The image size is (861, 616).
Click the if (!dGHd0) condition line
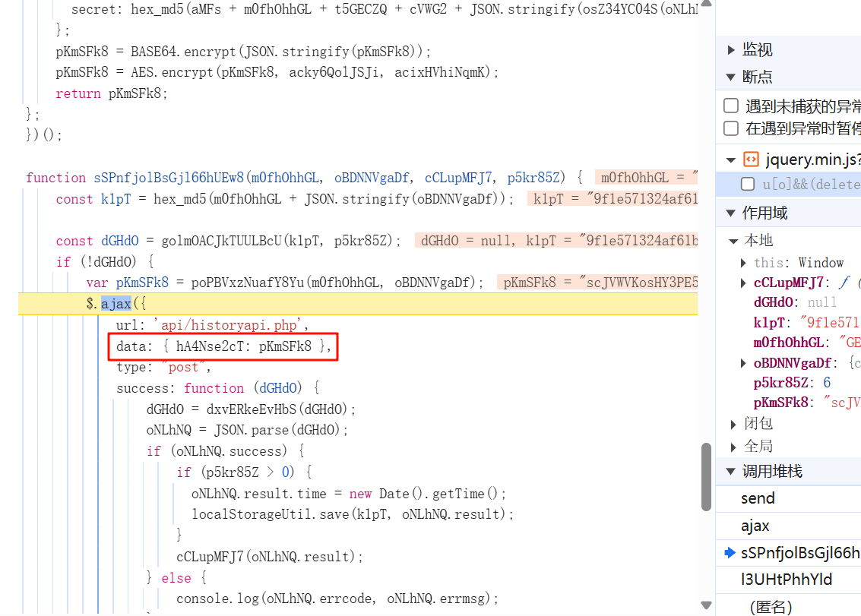point(105,262)
